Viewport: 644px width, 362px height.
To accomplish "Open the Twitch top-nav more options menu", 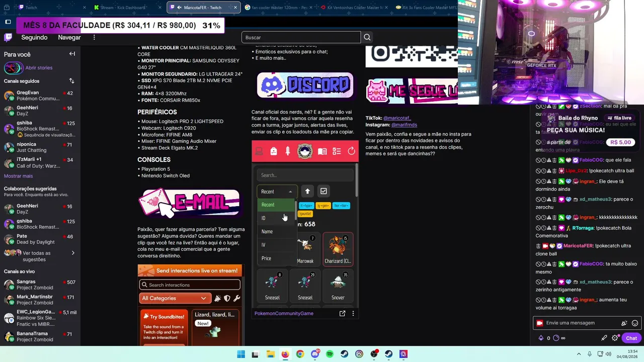I will coord(94,37).
